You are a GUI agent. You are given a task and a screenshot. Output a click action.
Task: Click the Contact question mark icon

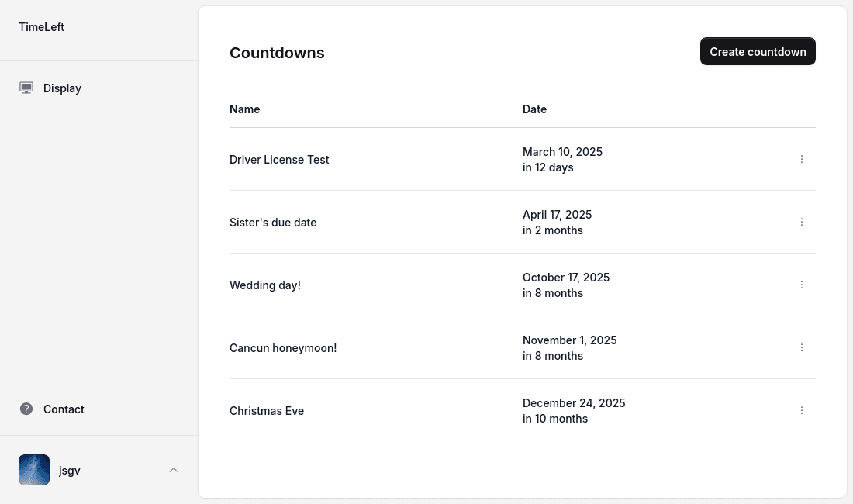pos(26,409)
